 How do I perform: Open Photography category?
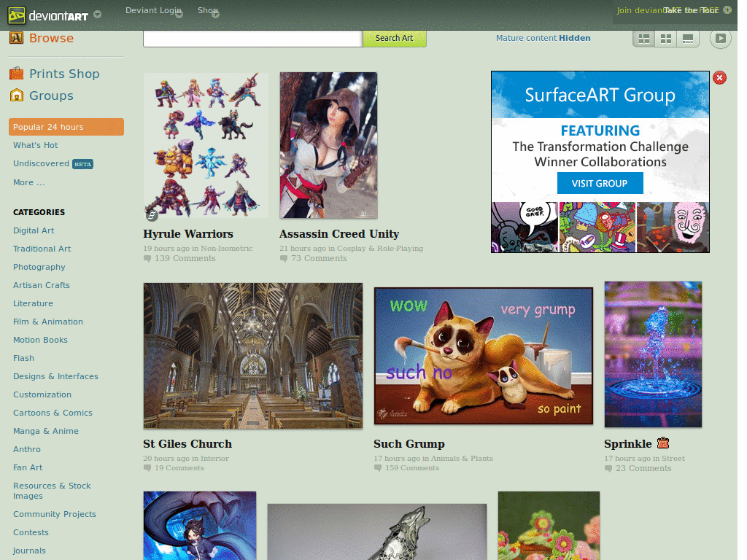pyautogui.click(x=39, y=267)
